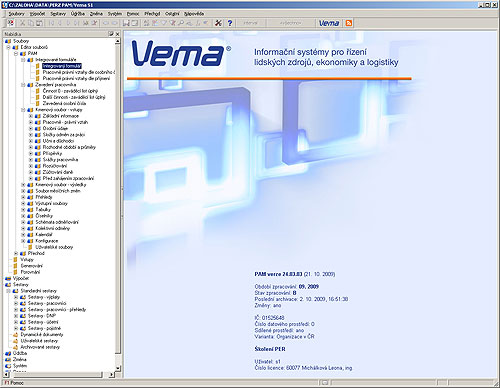The width and height of the screenshot is (500, 388).
Task: Click the Soubory root folder icon
Action: tap(8, 41)
